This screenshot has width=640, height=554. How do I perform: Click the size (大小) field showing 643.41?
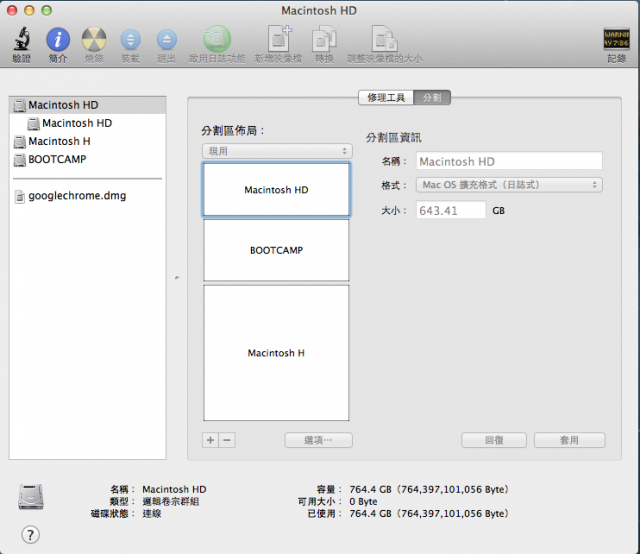click(x=451, y=210)
